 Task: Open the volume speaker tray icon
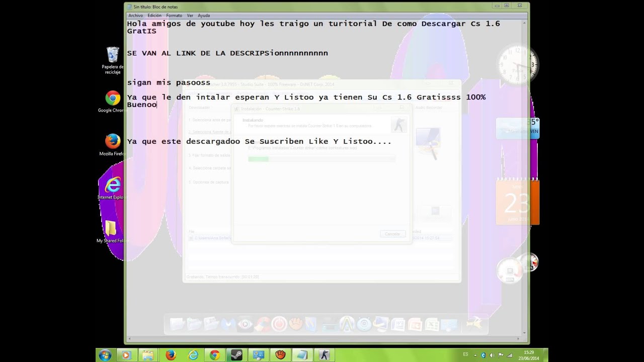coord(492,355)
